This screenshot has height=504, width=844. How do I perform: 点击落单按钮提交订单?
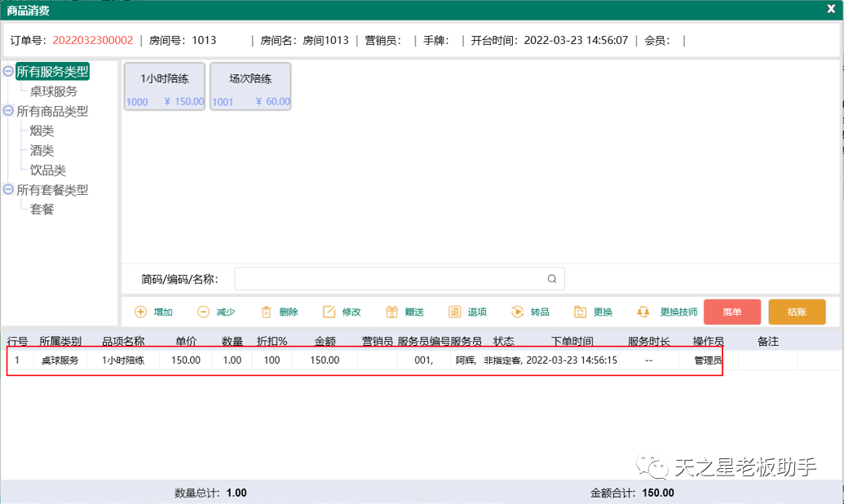coord(731,312)
